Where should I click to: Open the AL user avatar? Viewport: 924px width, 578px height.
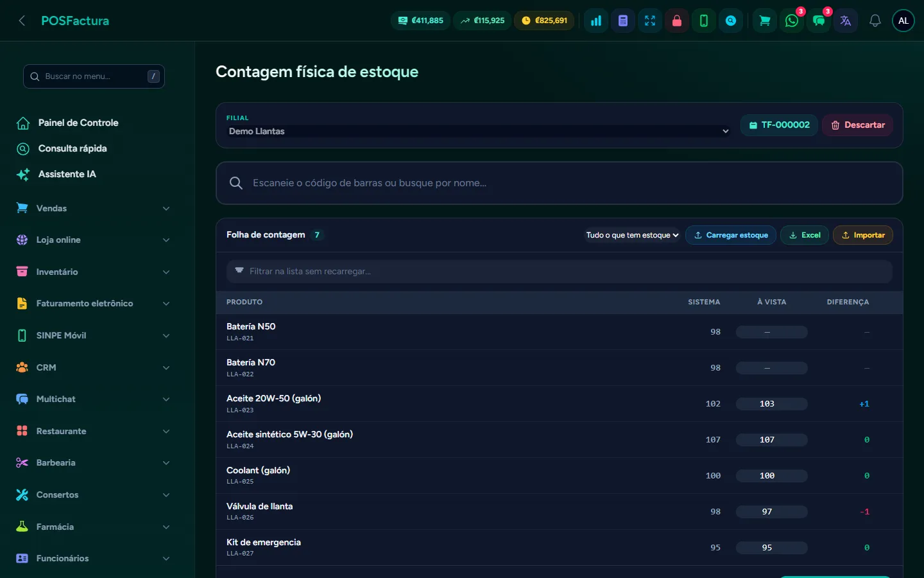[x=903, y=21]
